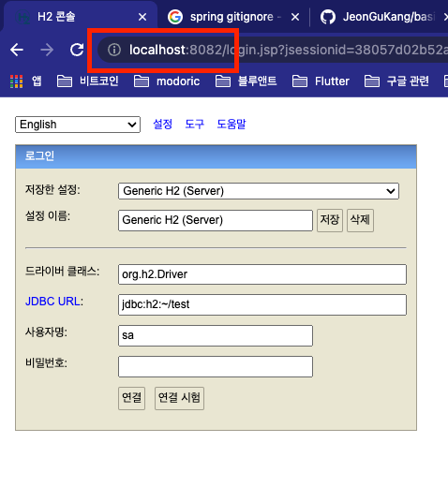
Task: Open the English language dropdown
Action: coord(78,125)
